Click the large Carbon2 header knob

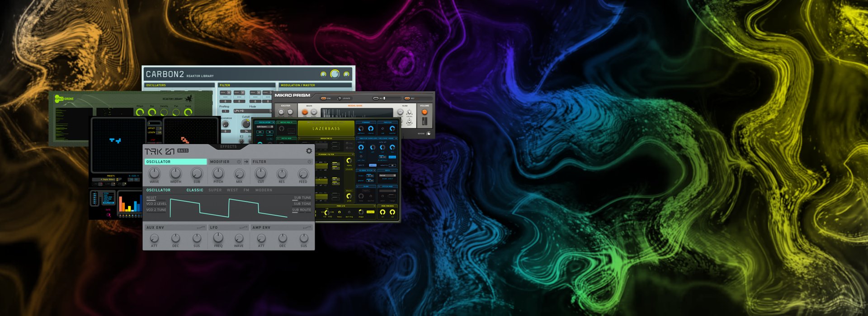click(335, 74)
